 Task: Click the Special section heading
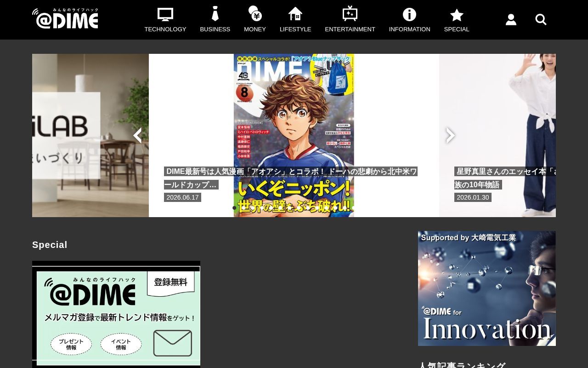50,245
